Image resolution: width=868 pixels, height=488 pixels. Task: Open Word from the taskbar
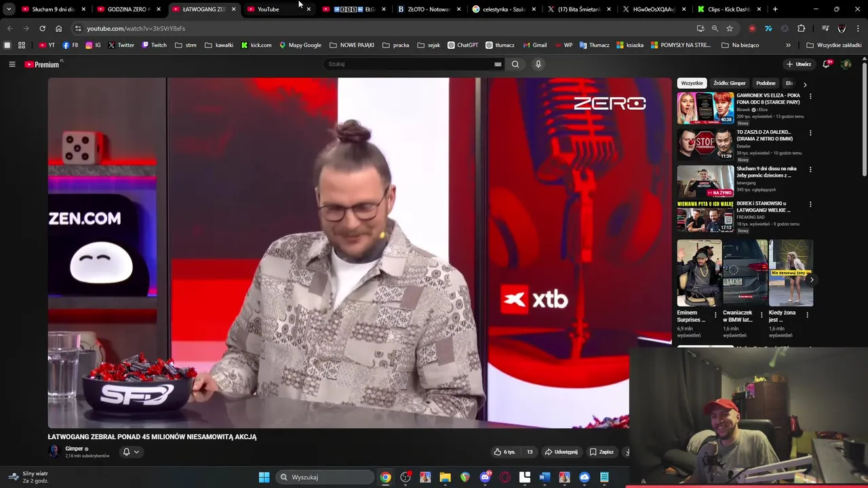(544, 477)
